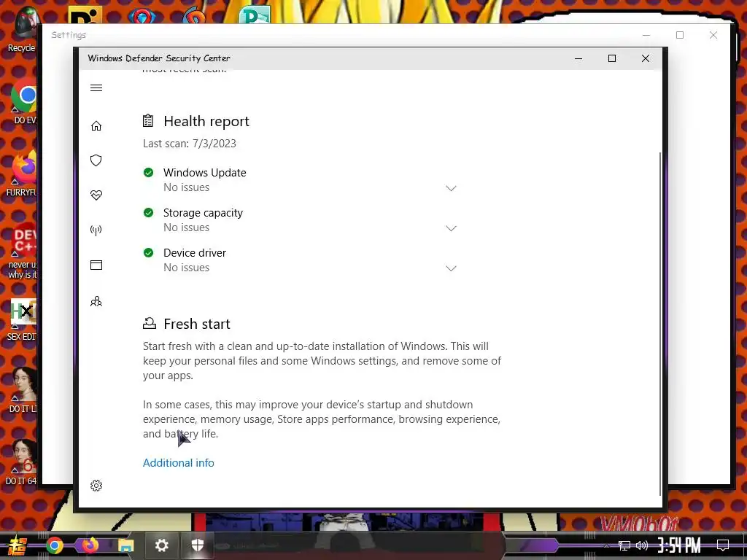Open Family options people icon
Viewport: 747px width, 560px height.
96,301
